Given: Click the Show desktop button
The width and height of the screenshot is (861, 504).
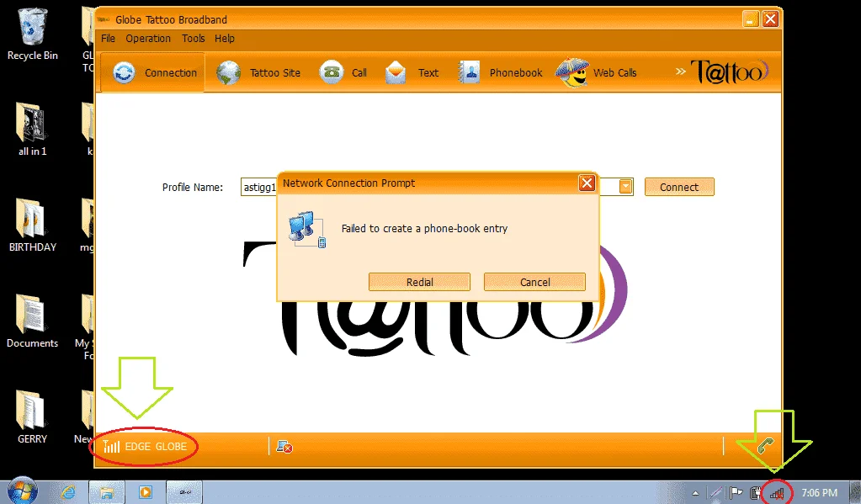Looking at the screenshot, I should click(x=856, y=492).
